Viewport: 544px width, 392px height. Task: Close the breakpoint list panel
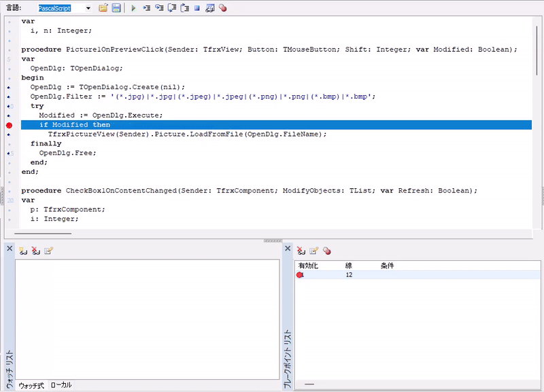coord(287,249)
